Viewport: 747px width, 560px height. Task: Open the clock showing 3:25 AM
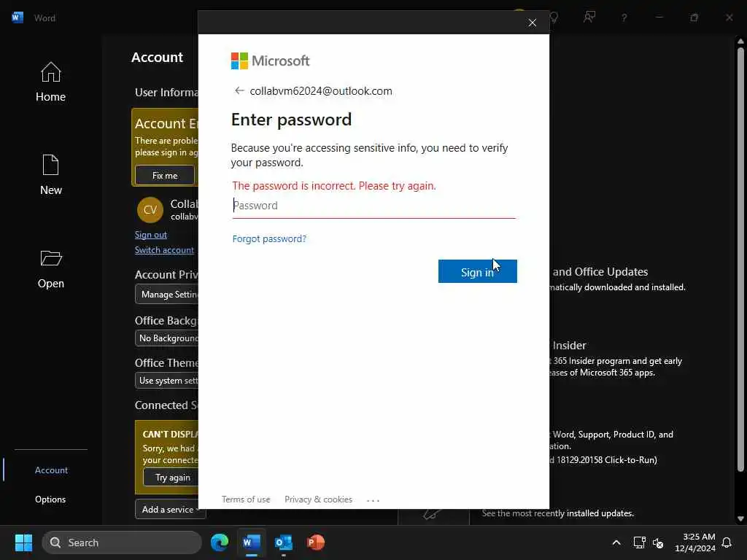[695, 542]
